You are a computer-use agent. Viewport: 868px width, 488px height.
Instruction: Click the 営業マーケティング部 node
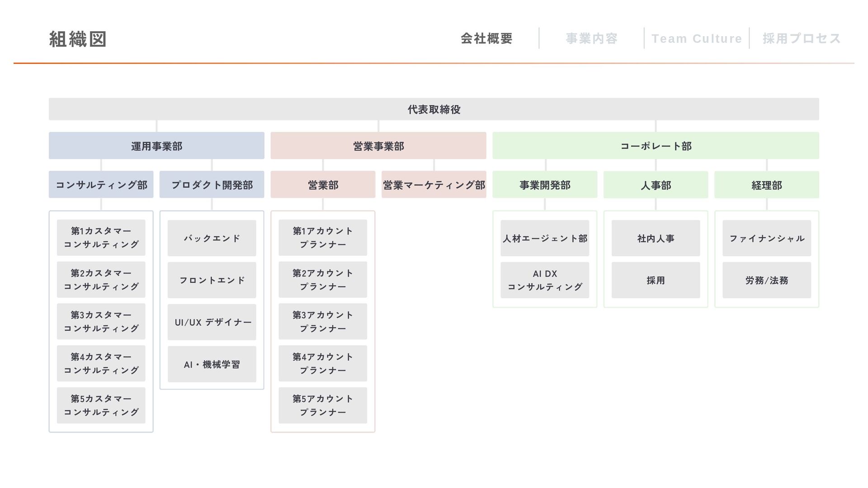click(434, 185)
